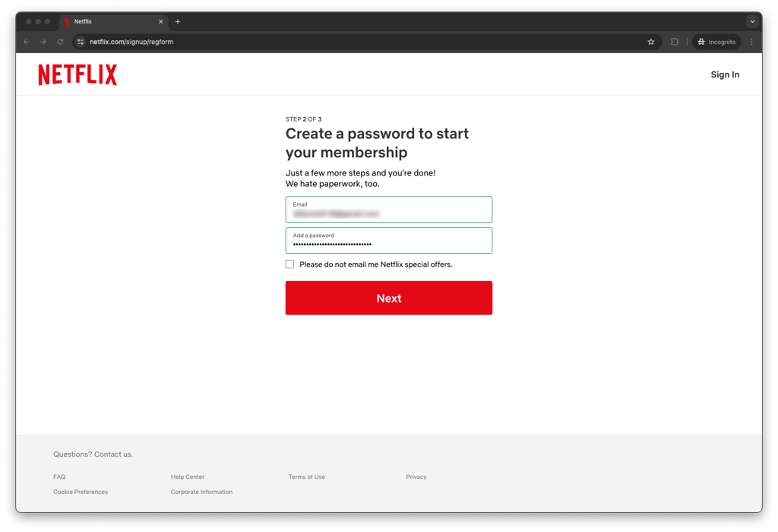Open a new tab with plus button
This screenshot has height=532, width=778.
coord(178,22)
